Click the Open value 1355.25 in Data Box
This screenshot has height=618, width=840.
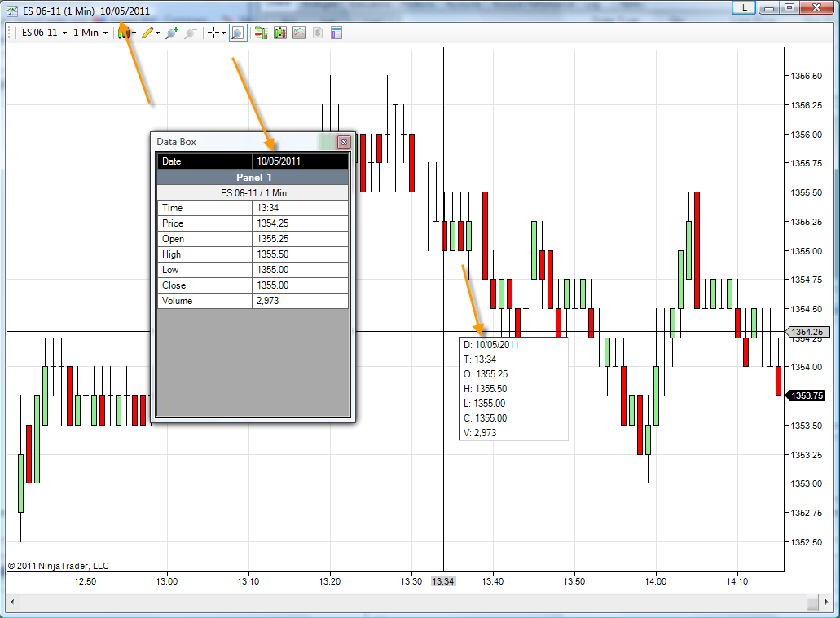300,239
